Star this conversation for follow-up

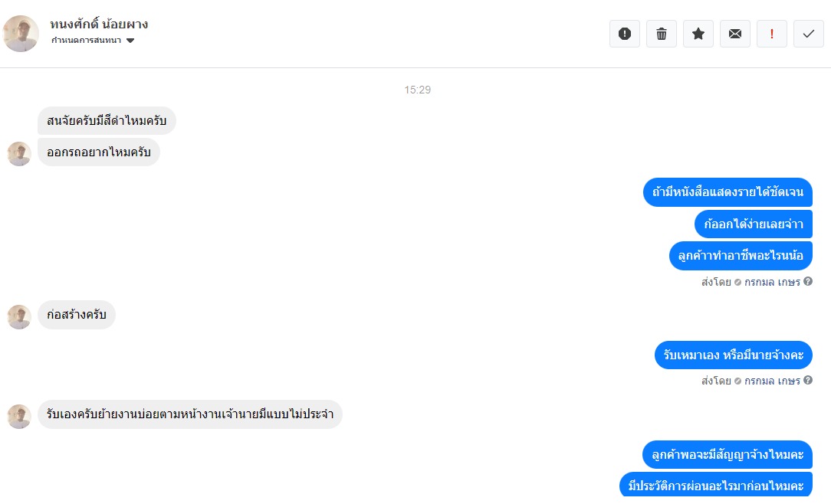point(698,34)
